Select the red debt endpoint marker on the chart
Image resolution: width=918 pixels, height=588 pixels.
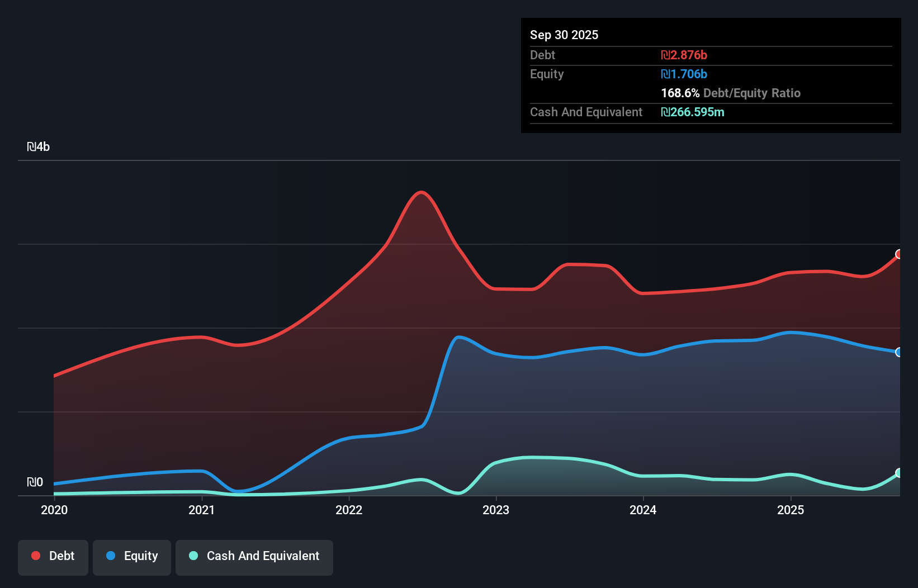(898, 255)
